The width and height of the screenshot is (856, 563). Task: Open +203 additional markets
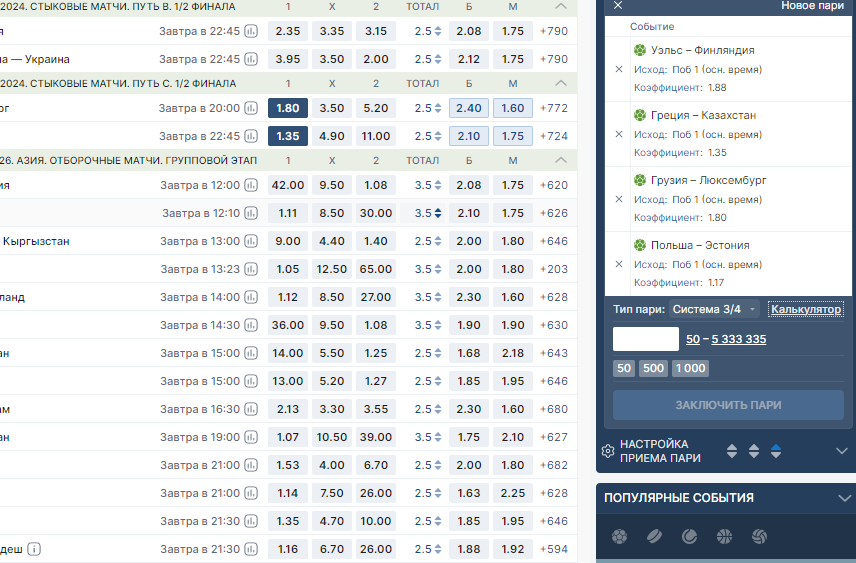coord(554,269)
